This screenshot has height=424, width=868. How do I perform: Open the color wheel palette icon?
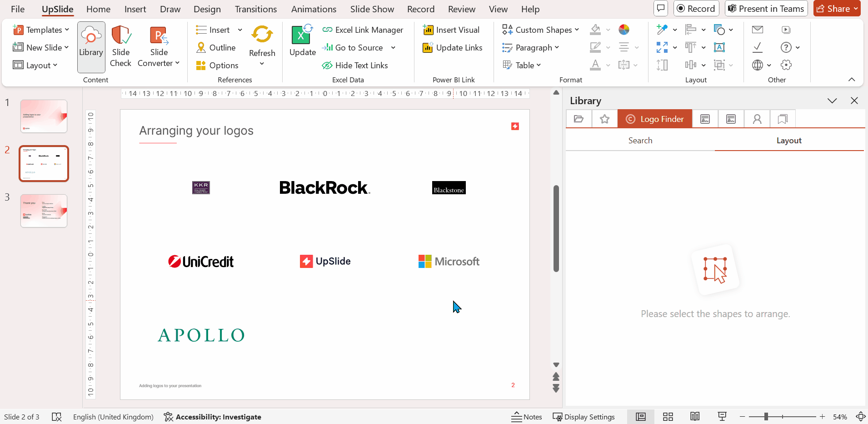(x=624, y=30)
